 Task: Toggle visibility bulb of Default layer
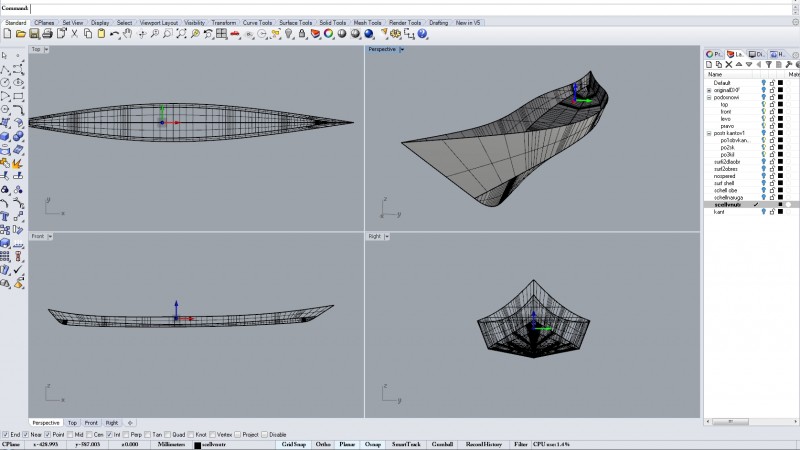click(x=762, y=83)
